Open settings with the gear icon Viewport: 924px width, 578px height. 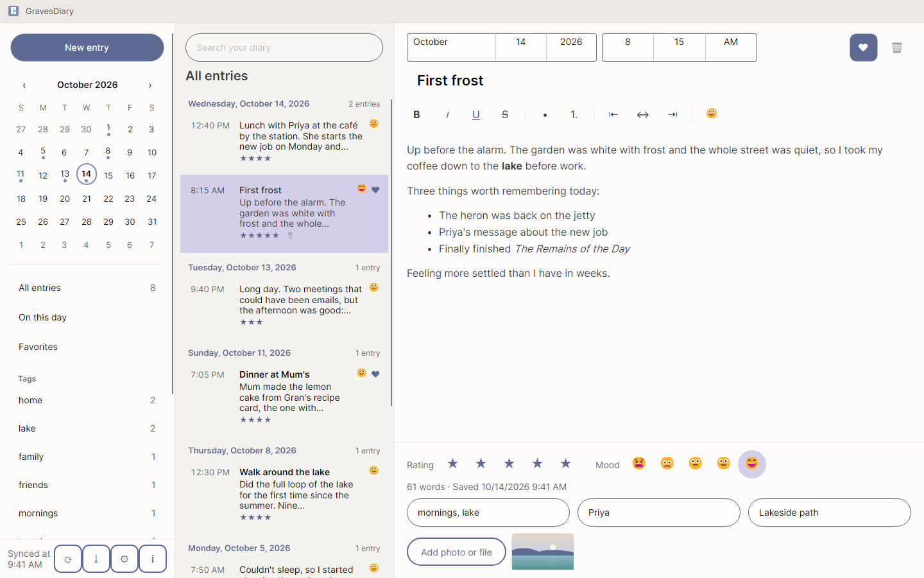coord(124,559)
